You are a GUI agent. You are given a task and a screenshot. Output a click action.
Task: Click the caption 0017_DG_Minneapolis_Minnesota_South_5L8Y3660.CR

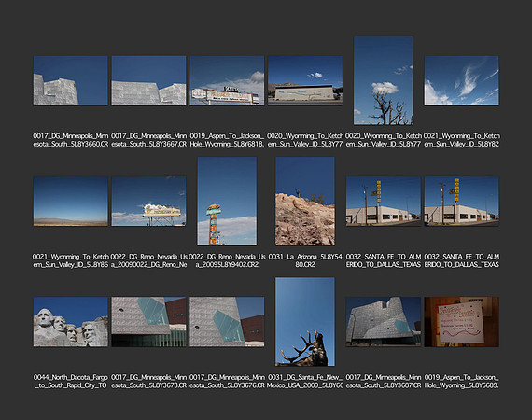click(x=71, y=140)
